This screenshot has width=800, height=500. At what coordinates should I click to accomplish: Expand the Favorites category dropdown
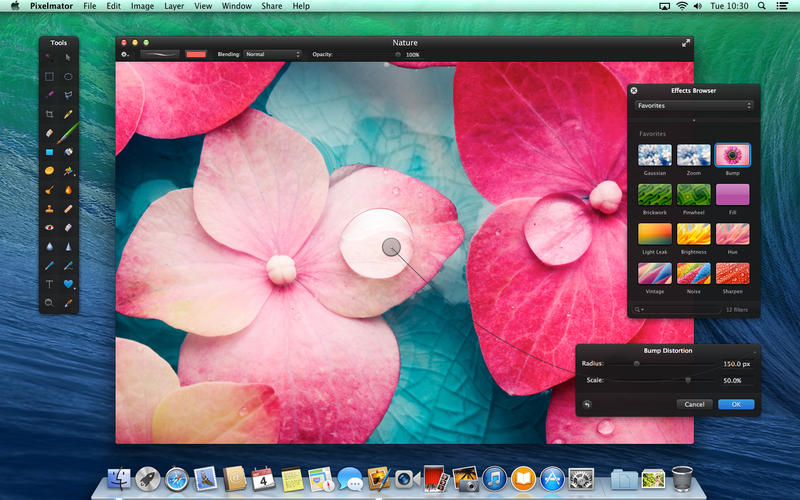tap(694, 105)
